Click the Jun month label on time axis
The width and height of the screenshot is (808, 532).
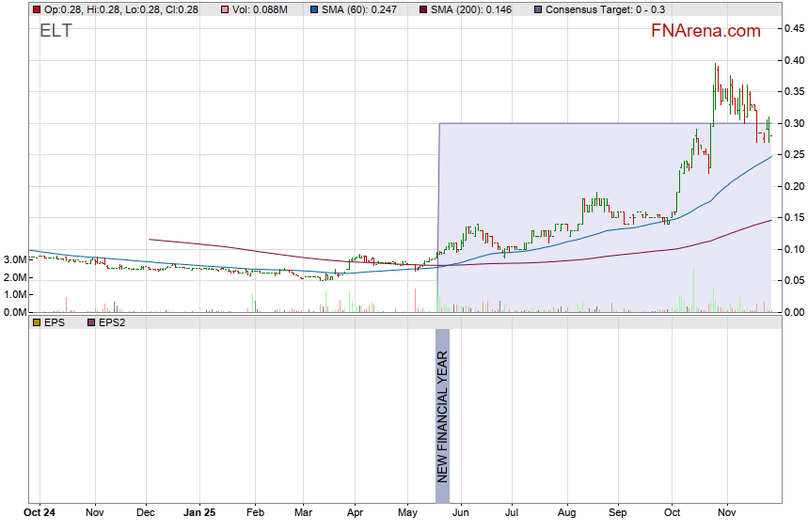click(x=462, y=513)
